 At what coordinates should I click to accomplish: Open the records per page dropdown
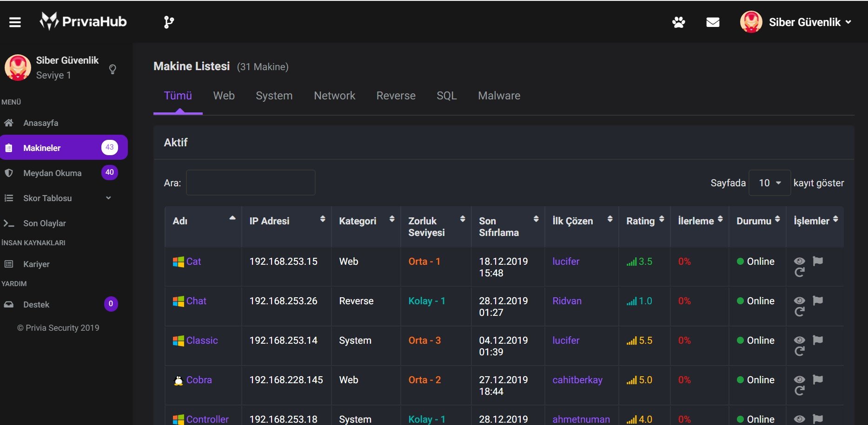click(x=769, y=183)
